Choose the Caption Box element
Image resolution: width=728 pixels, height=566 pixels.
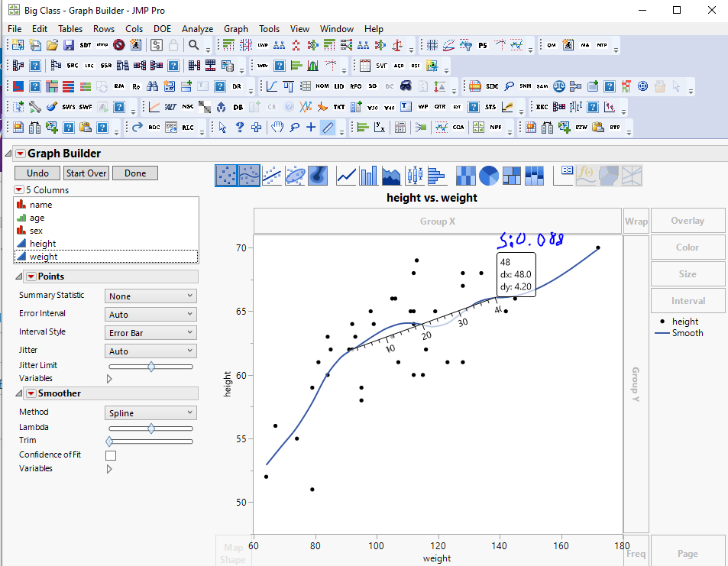[563, 176]
